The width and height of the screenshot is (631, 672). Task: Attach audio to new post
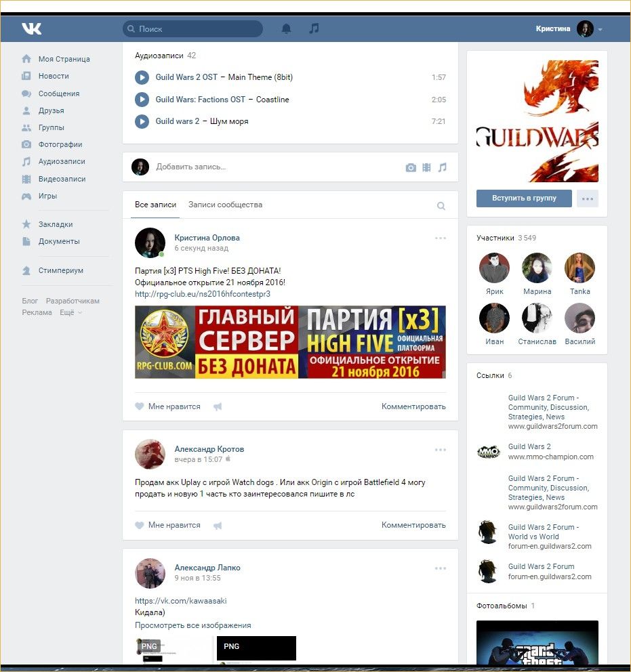click(443, 167)
